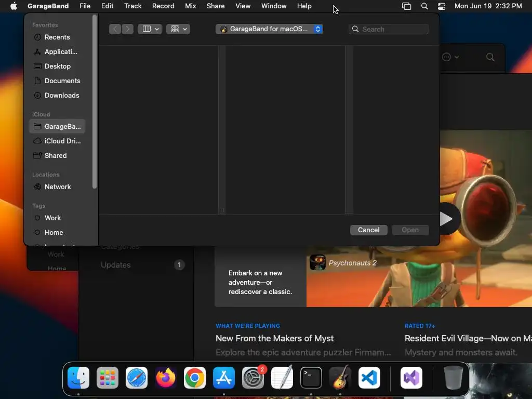Play the Psychonauts 2 video preview
The height and width of the screenshot is (399, 532).
pyautogui.click(x=446, y=219)
